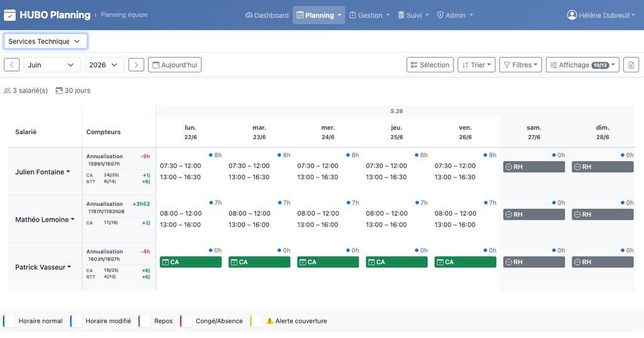Image resolution: width=644 pixels, height=338 pixels.
Task: Click the HUBO Planning calendar logo icon
Action: coord(10,15)
